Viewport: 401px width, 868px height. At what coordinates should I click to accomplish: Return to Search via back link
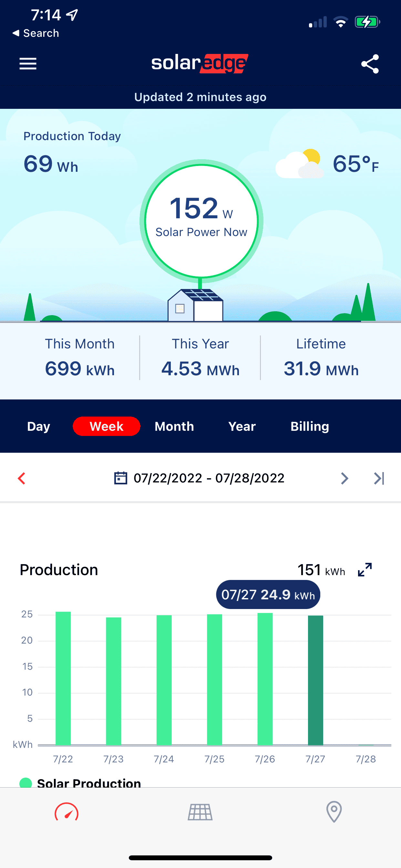click(x=36, y=33)
